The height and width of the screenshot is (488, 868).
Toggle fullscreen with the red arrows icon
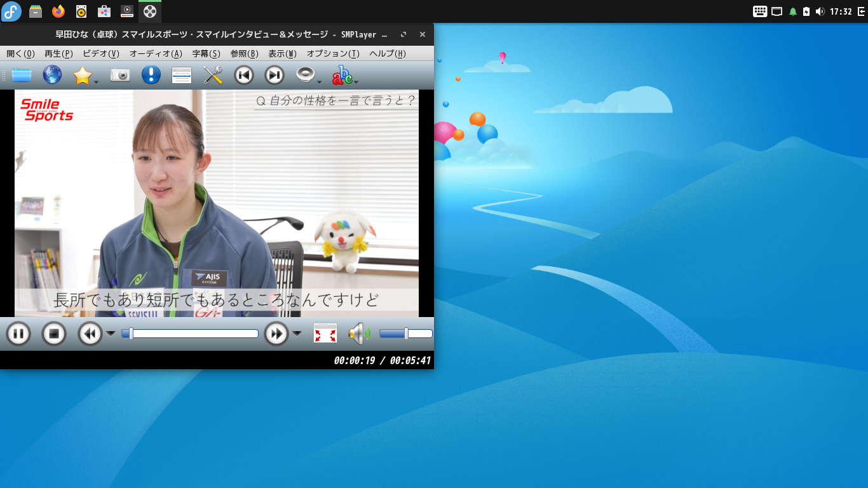325,334
